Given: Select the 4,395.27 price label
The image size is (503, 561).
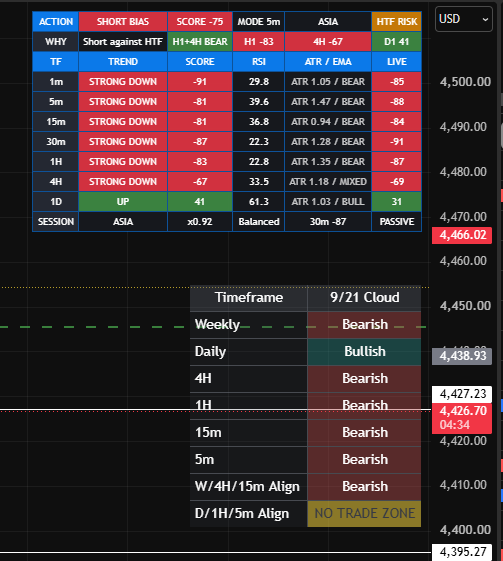Looking at the screenshot, I should 462,552.
